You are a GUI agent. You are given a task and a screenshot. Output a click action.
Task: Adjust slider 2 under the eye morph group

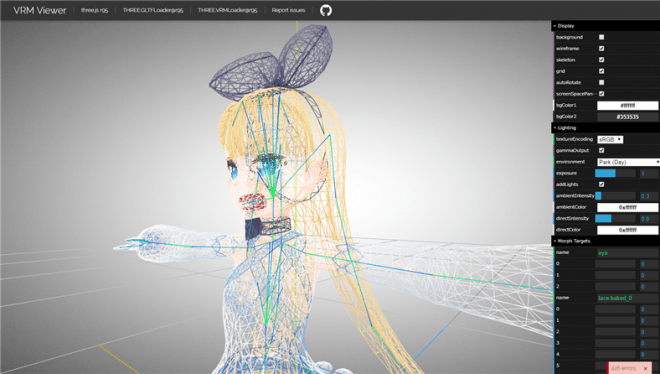pos(615,286)
